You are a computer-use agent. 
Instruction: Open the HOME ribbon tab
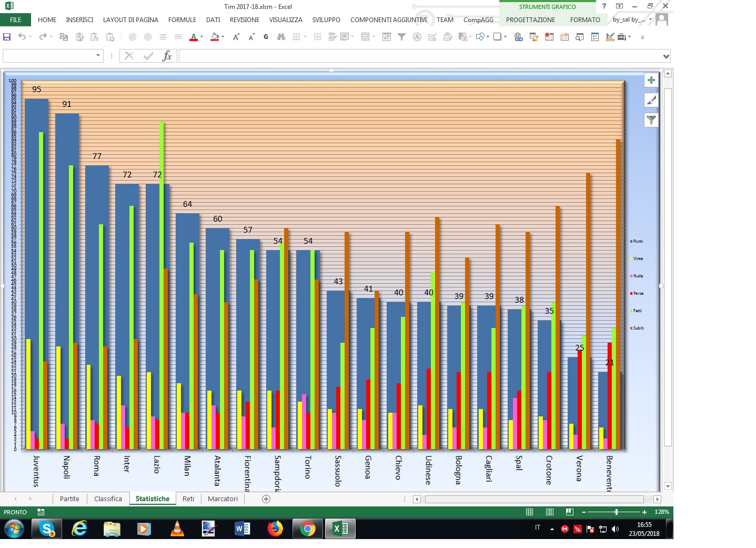(47, 19)
